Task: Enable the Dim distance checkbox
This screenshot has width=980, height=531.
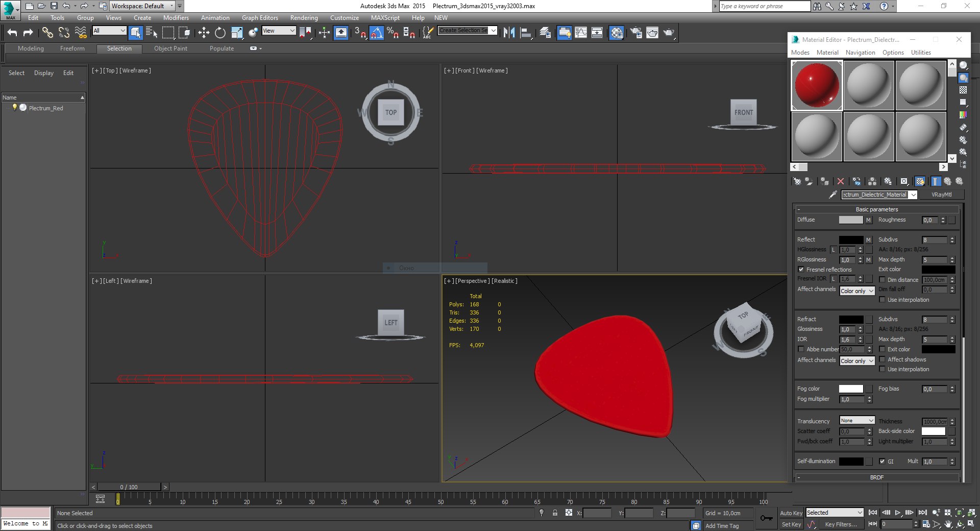Action: click(882, 280)
